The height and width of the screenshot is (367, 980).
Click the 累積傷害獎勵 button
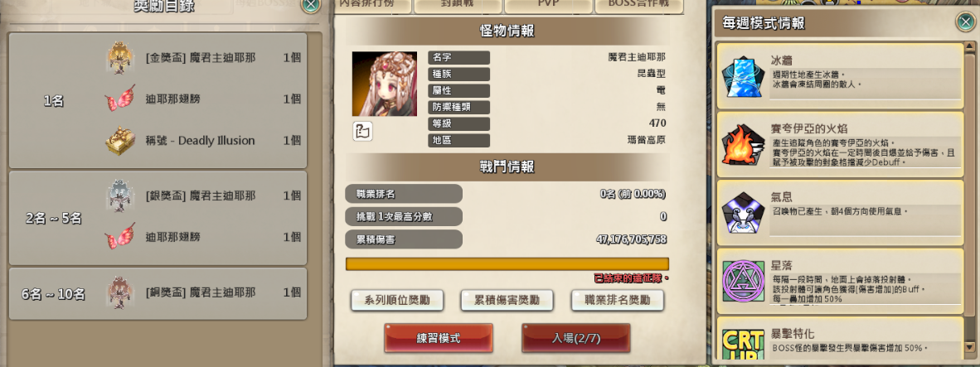point(508,300)
